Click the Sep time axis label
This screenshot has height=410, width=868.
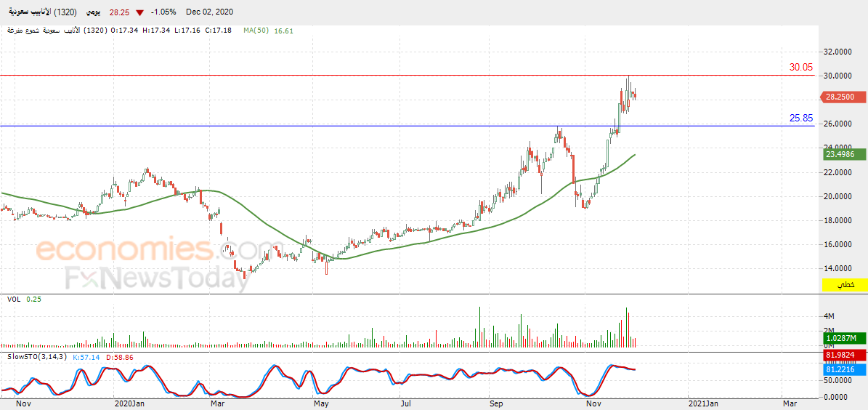click(497, 404)
